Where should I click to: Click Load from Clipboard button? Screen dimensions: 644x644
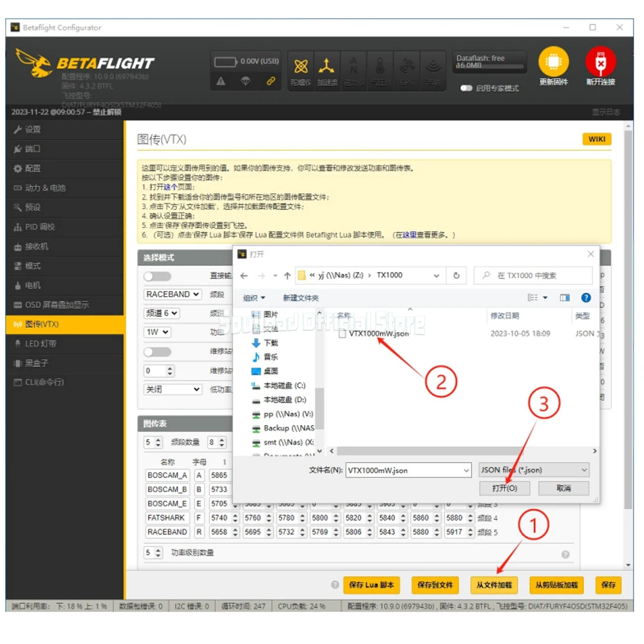tap(556, 585)
